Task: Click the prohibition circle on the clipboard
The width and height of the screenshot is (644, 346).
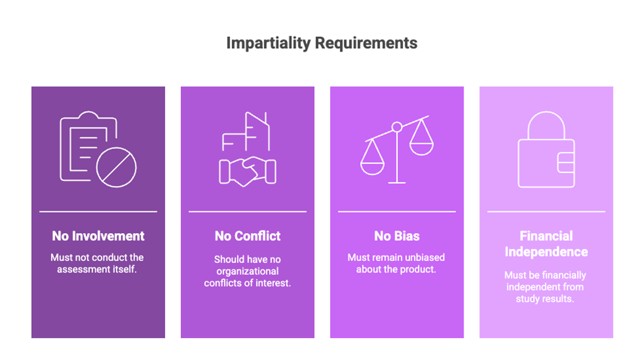Action: click(x=116, y=166)
